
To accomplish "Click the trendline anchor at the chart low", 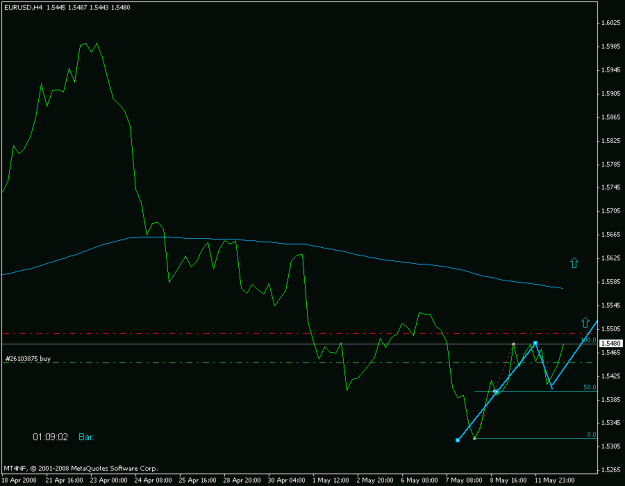I will pos(458,440).
